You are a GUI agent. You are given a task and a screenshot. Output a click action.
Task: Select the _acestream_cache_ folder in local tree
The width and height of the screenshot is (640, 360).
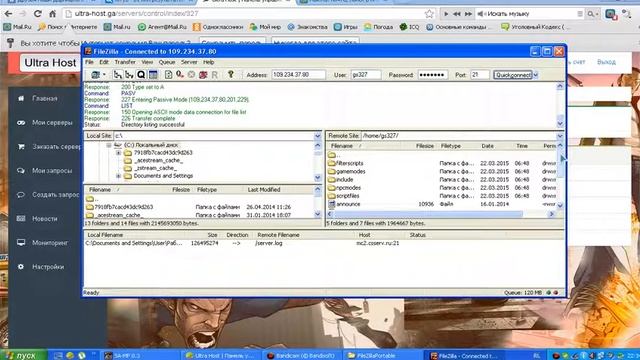(x=158, y=160)
